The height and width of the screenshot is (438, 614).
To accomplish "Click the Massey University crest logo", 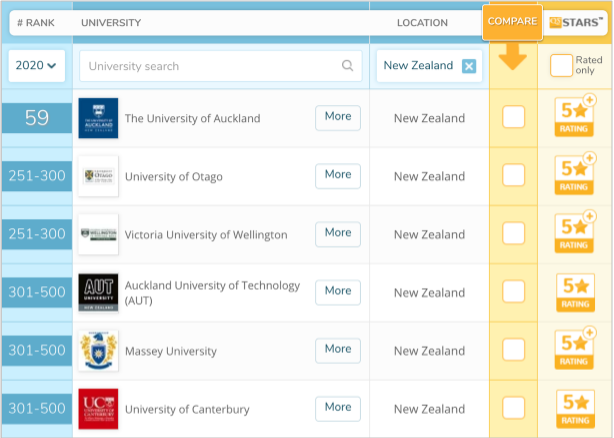I will tap(98, 351).
